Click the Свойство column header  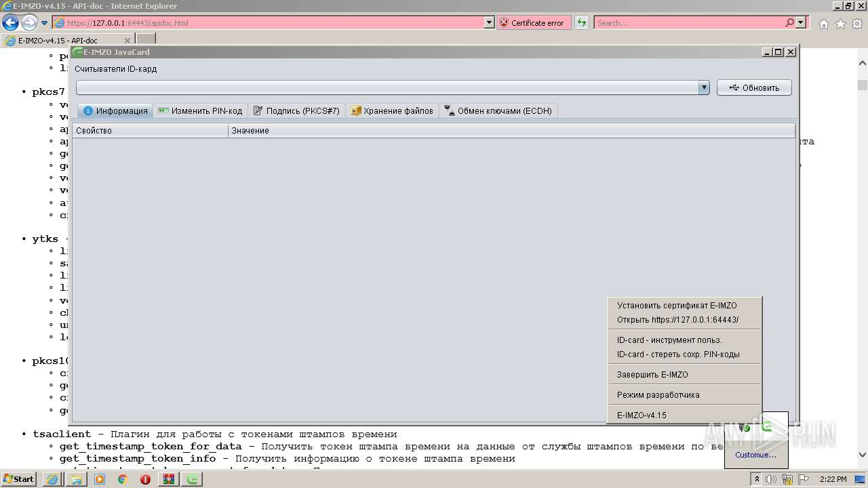150,130
